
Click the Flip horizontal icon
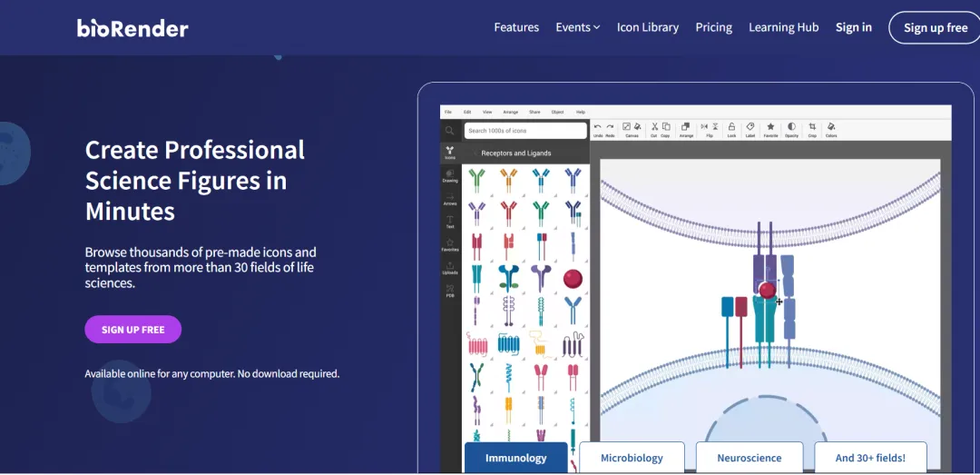704,126
